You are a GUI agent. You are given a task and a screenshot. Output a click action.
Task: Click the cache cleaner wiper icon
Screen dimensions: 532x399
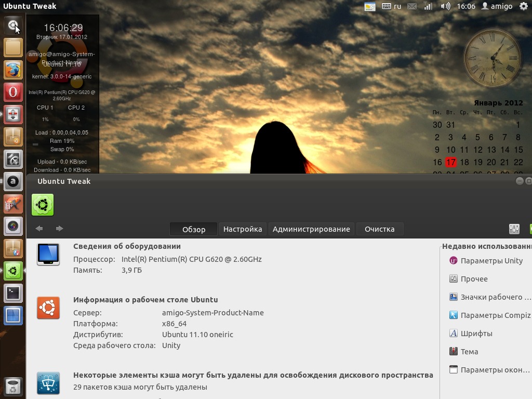click(48, 383)
